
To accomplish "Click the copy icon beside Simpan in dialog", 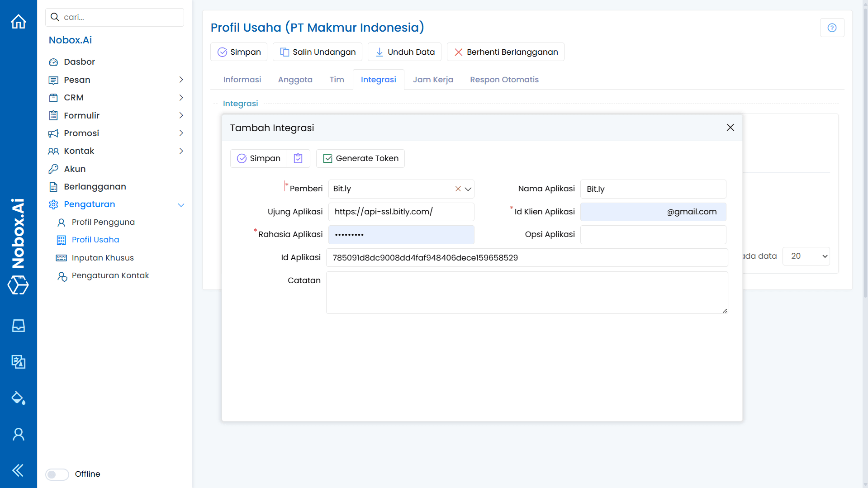I will (x=298, y=158).
